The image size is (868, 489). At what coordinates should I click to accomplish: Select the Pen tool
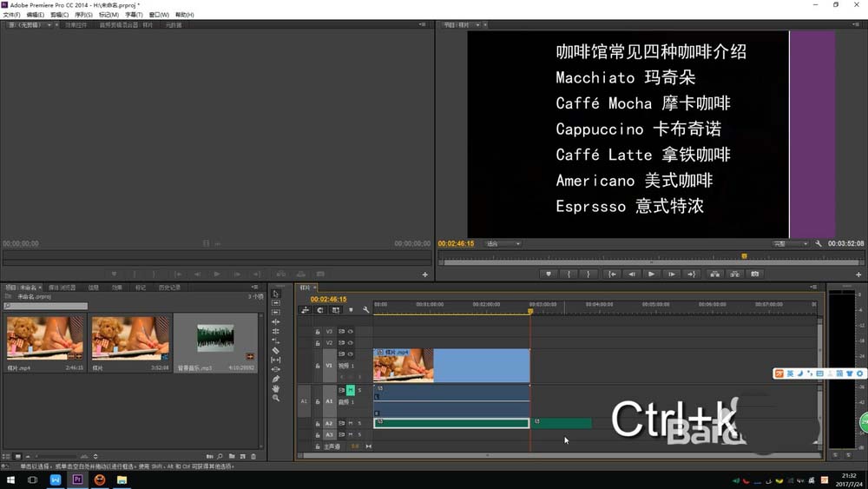click(276, 379)
